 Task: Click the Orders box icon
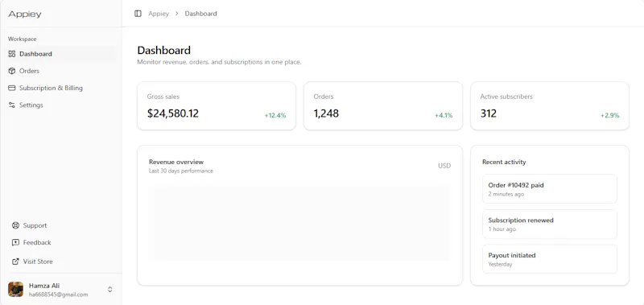point(12,71)
